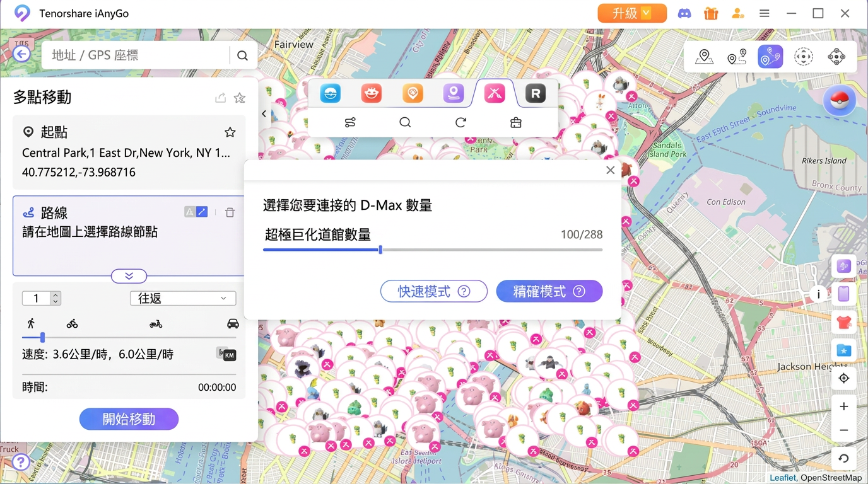Favorite the route with 多點移動 star icon
This screenshot has width=868, height=484.
[x=240, y=98]
